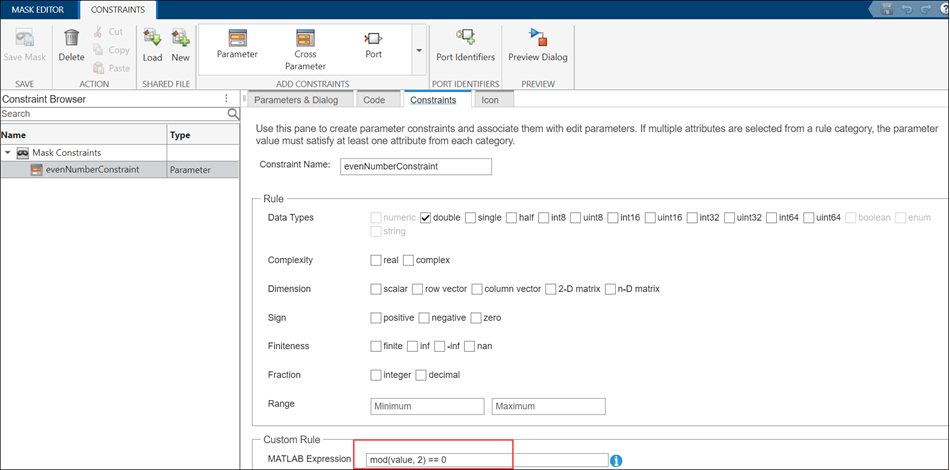
Task: Check the zero sign option
Action: pyautogui.click(x=476, y=317)
